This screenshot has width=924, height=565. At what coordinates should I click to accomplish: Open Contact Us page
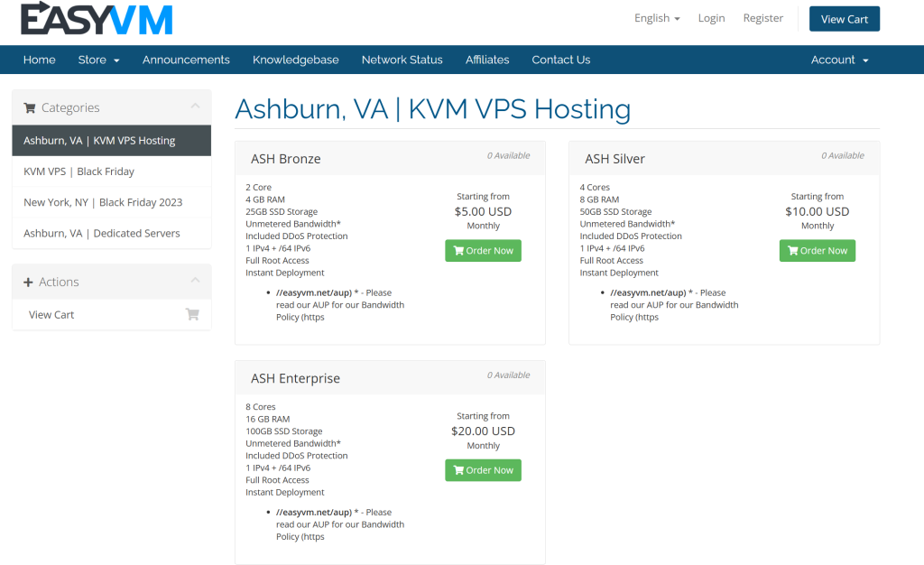click(x=561, y=60)
